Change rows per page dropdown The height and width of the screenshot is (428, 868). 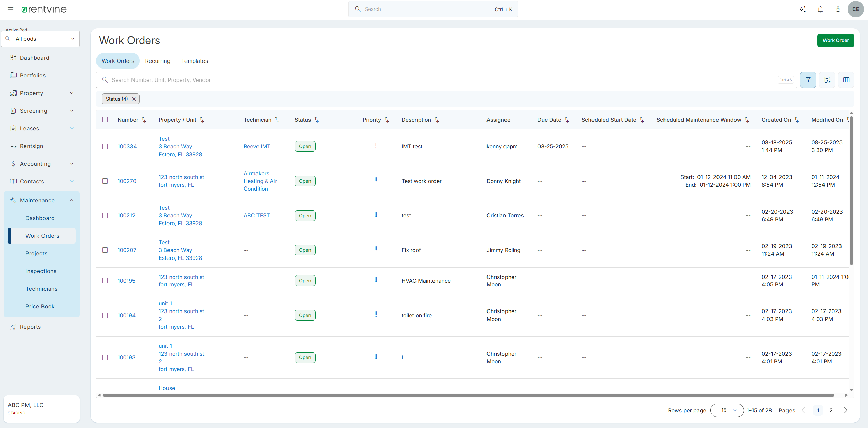click(727, 410)
